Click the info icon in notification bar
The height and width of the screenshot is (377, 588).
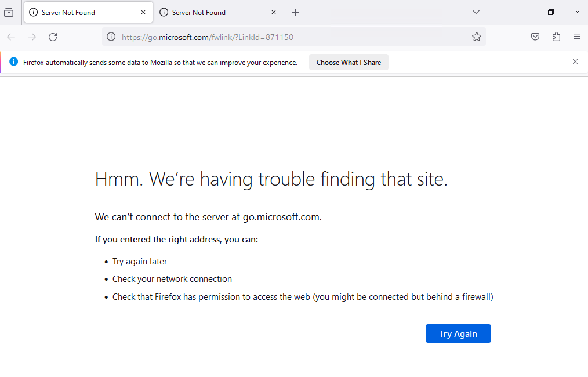14,62
